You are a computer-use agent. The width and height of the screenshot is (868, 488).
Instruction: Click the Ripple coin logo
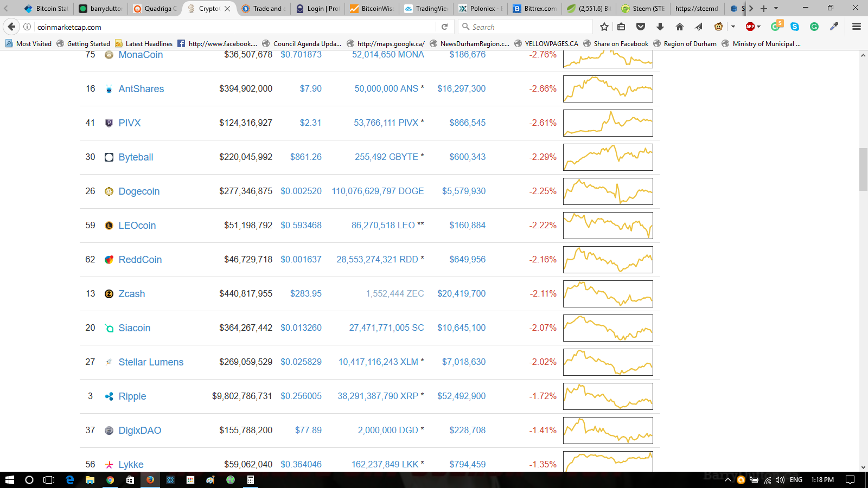point(109,396)
